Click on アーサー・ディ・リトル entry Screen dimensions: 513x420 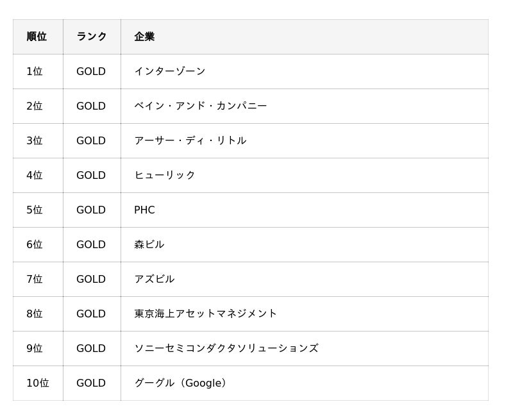pyautogui.click(x=190, y=140)
